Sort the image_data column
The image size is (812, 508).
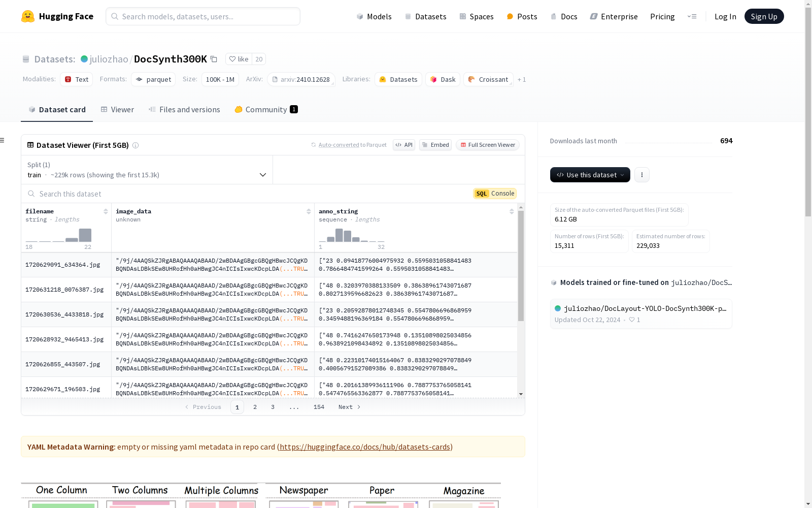[x=309, y=211]
